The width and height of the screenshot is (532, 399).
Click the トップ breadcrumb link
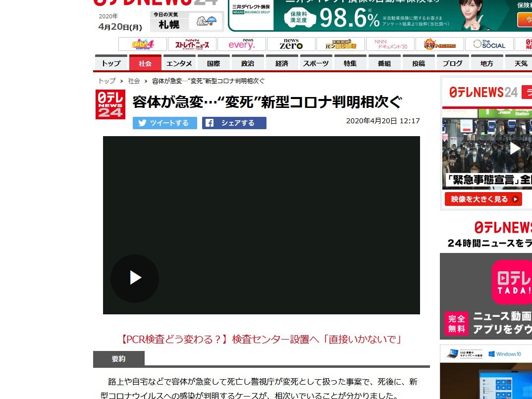click(107, 81)
